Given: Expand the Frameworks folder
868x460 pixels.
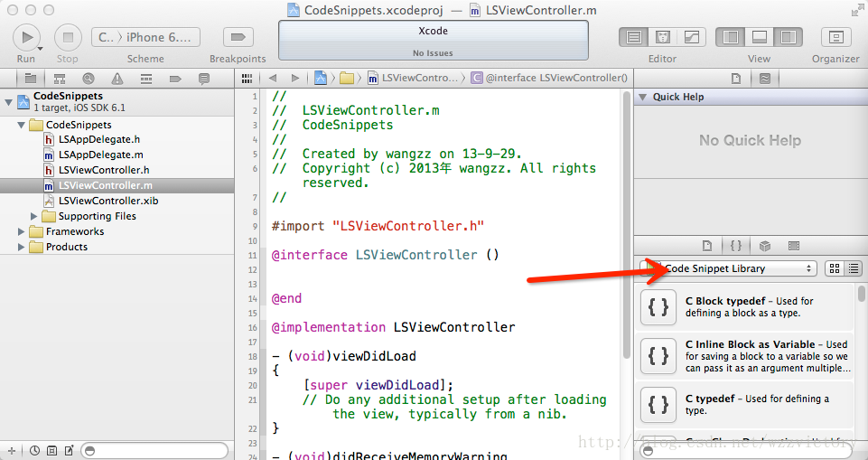Looking at the screenshot, I should click(x=21, y=232).
